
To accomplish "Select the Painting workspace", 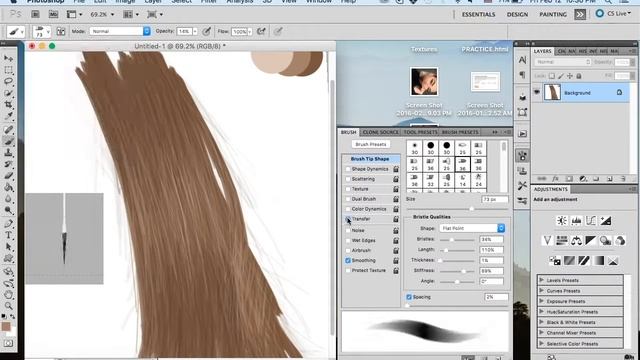I will tap(553, 14).
